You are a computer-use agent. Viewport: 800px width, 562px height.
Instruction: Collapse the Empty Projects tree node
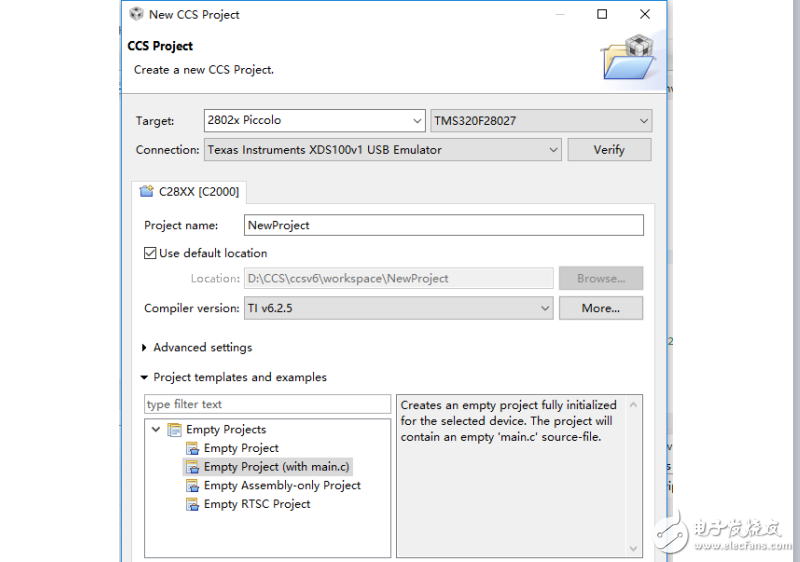(x=156, y=430)
